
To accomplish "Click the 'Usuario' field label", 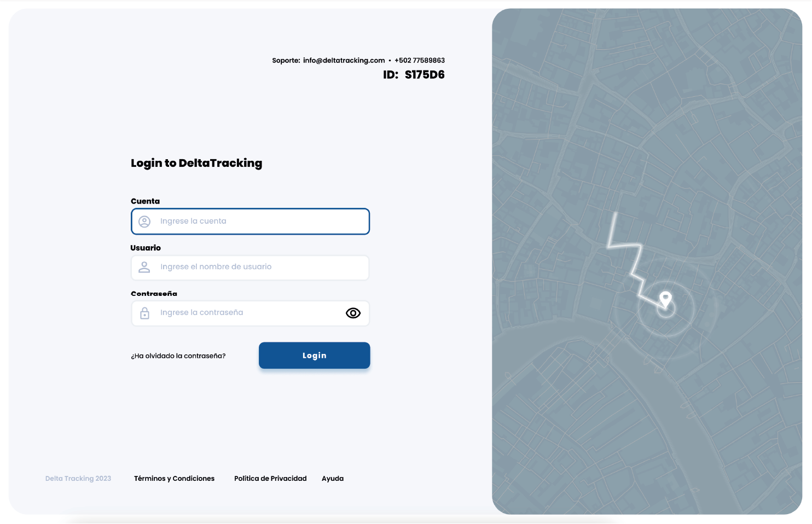I will (x=146, y=248).
